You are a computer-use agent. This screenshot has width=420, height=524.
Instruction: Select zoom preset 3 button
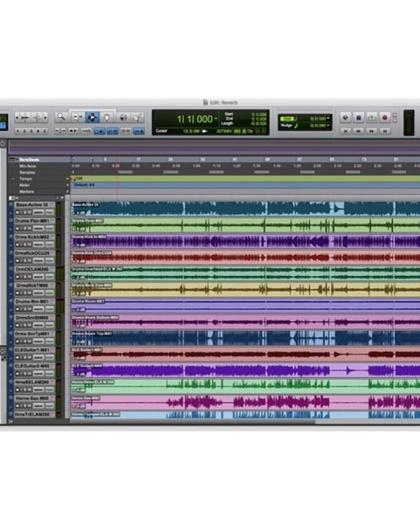31,131
